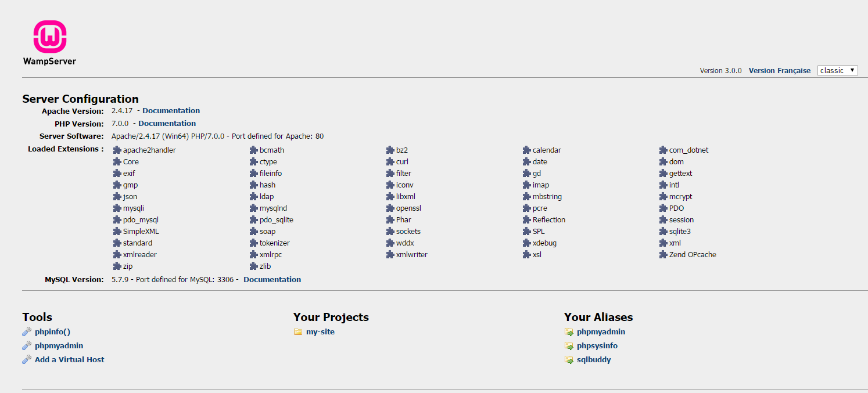This screenshot has width=868, height=393.
Task: Click the puzzle icon beside gd
Action: point(527,173)
